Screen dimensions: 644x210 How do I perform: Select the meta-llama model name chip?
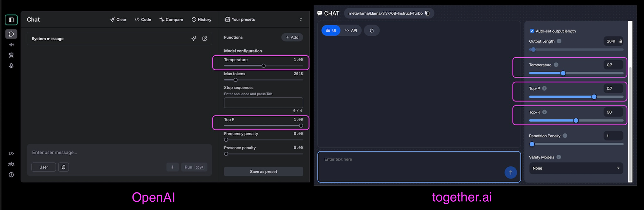pyautogui.click(x=389, y=13)
